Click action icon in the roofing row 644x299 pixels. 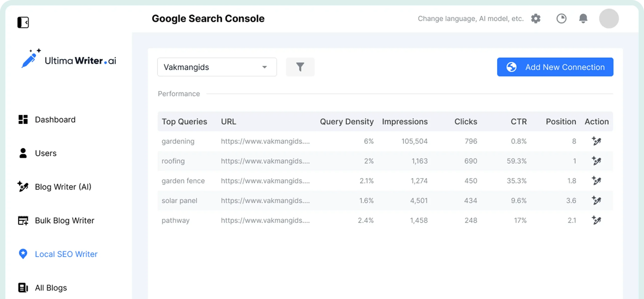[x=596, y=161]
